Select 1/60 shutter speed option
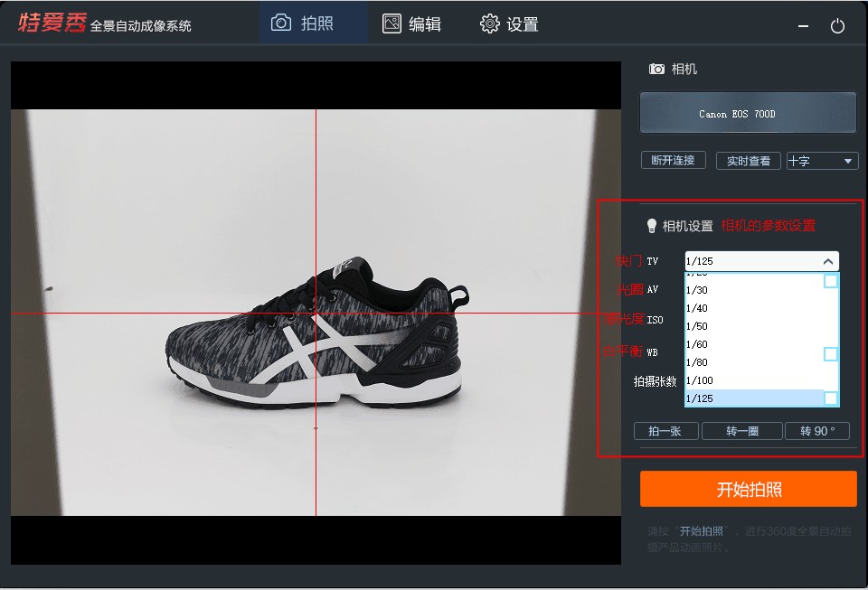The width and height of the screenshot is (868, 590). (x=754, y=344)
